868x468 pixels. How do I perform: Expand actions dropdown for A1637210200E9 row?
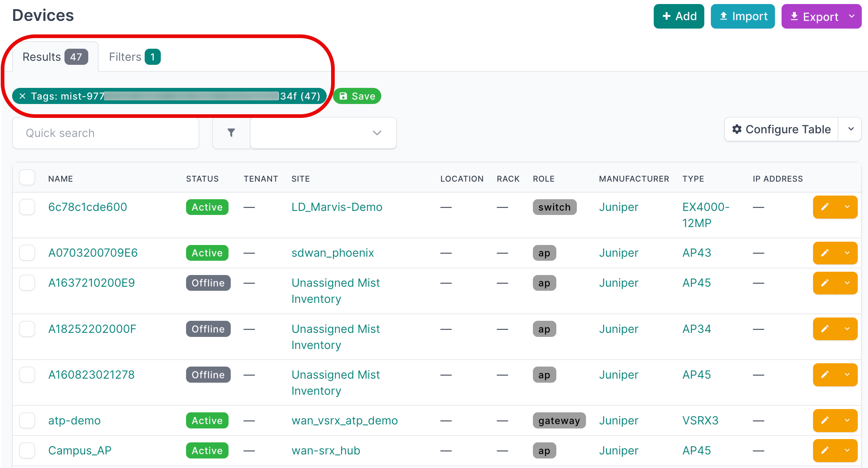coord(847,283)
